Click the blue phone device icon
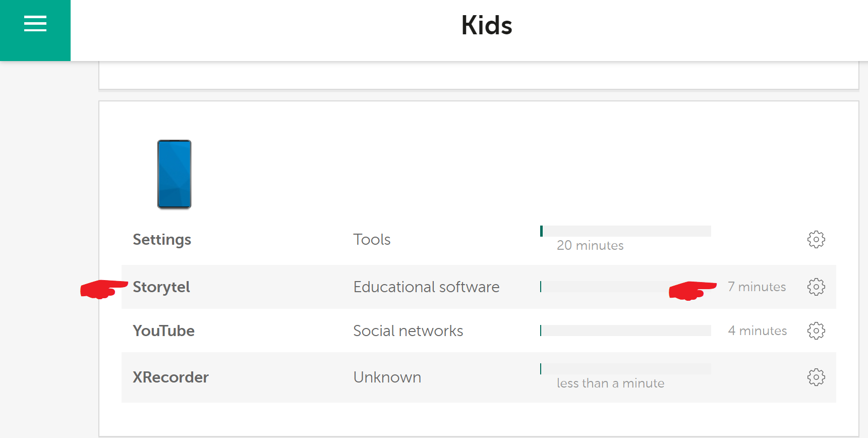The width and height of the screenshot is (868, 438). tap(174, 174)
